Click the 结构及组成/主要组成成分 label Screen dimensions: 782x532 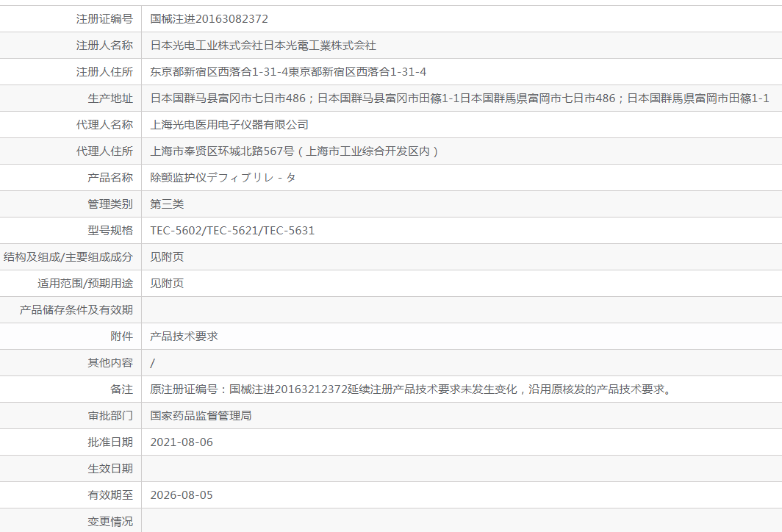click(x=68, y=256)
